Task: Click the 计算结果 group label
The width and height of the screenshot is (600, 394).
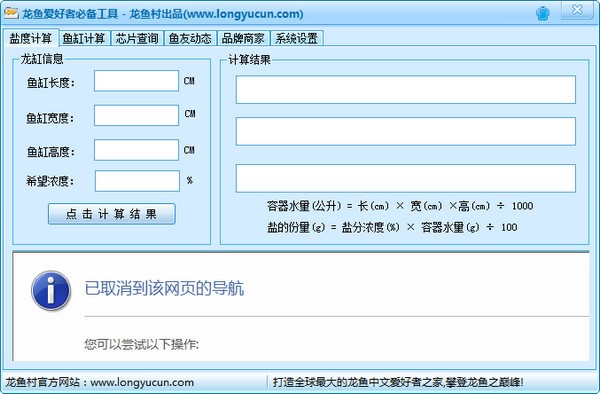Action: click(249, 60)
